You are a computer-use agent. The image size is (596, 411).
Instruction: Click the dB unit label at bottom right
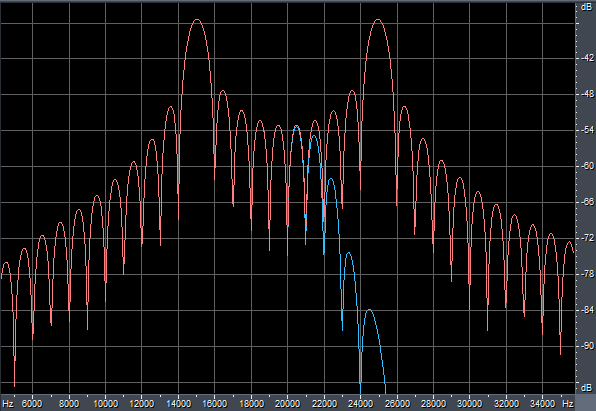(x=586, y=388)
